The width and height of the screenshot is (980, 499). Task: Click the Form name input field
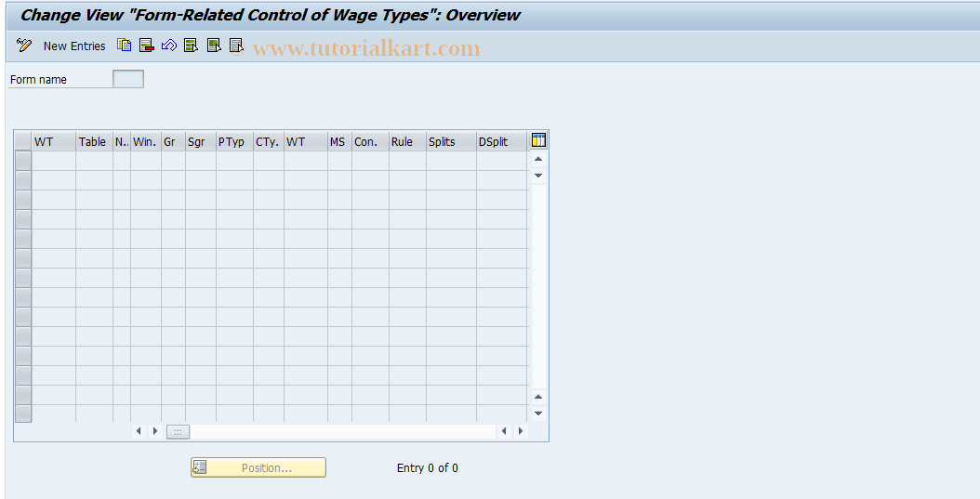[128, 79]
